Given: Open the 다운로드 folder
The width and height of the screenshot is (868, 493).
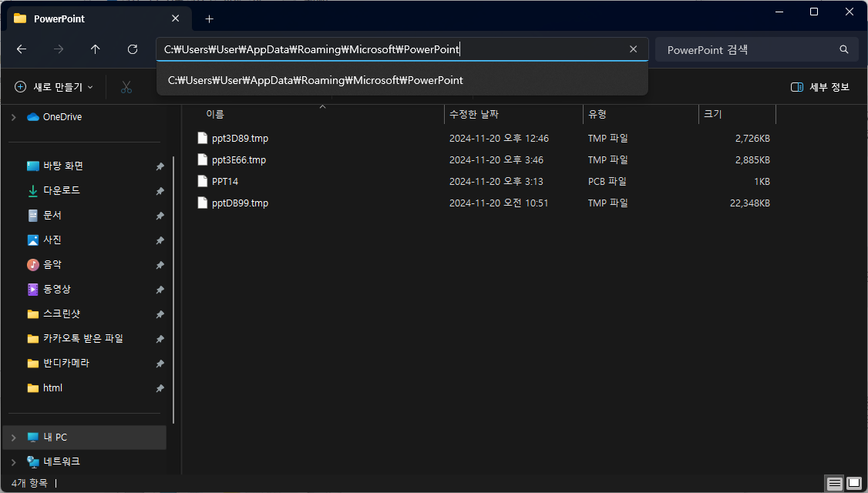Looking at the screenshot, I should click(x=62, y=190).
